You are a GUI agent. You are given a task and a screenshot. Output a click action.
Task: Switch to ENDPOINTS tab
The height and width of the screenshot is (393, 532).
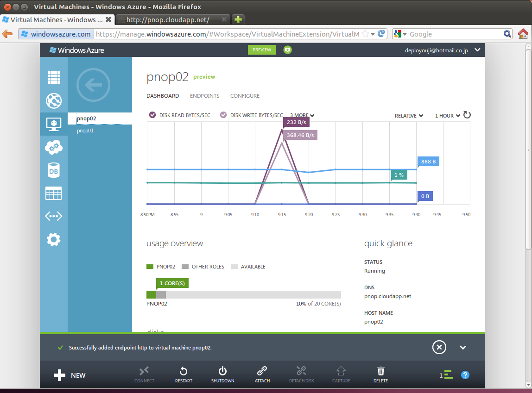204,96
